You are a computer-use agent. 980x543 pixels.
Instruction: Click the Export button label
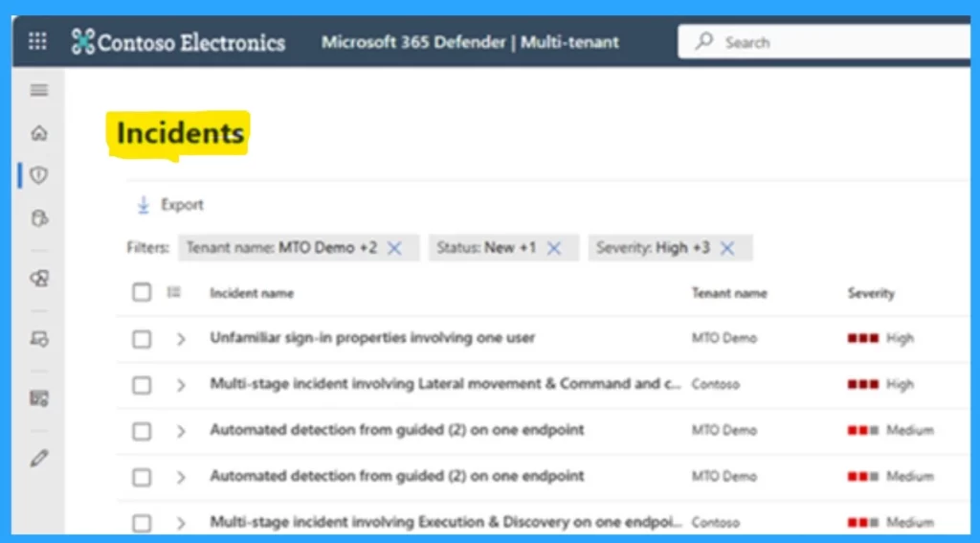click(x=182, y=205)
